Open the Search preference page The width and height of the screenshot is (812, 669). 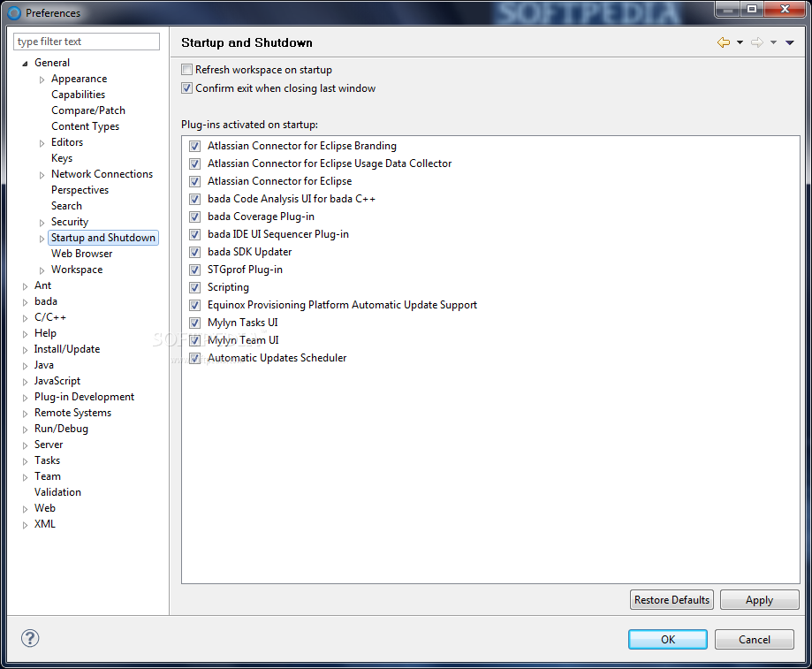coord(66,206)
